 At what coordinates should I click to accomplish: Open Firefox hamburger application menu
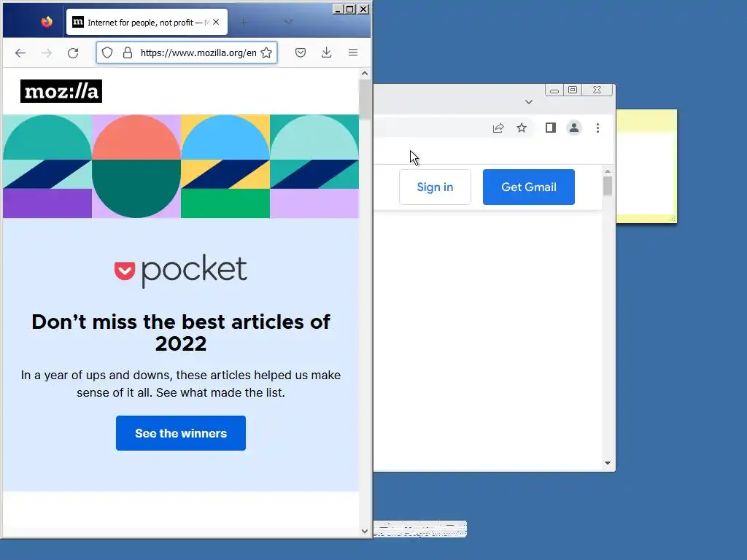[353, 52]
